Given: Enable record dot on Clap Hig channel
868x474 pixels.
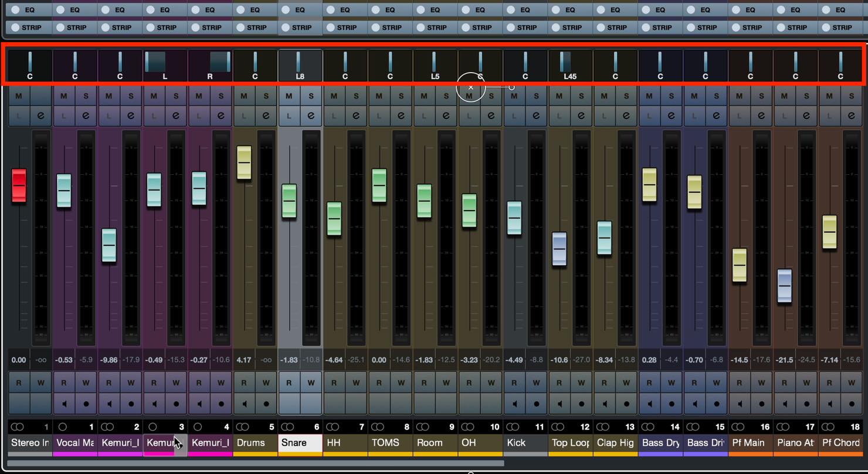Looking at the screenshot, I should tap(626, 404).
